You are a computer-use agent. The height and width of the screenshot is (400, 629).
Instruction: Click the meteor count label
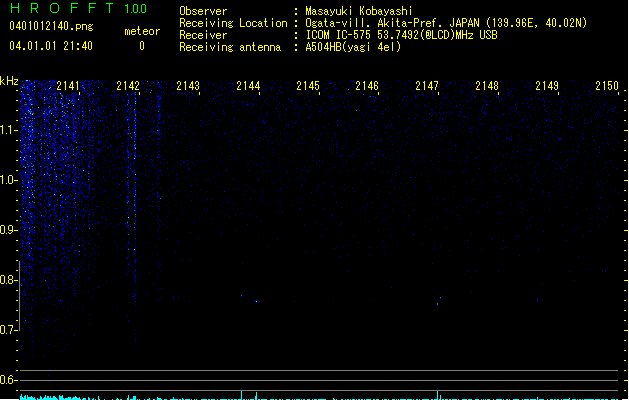142,31
